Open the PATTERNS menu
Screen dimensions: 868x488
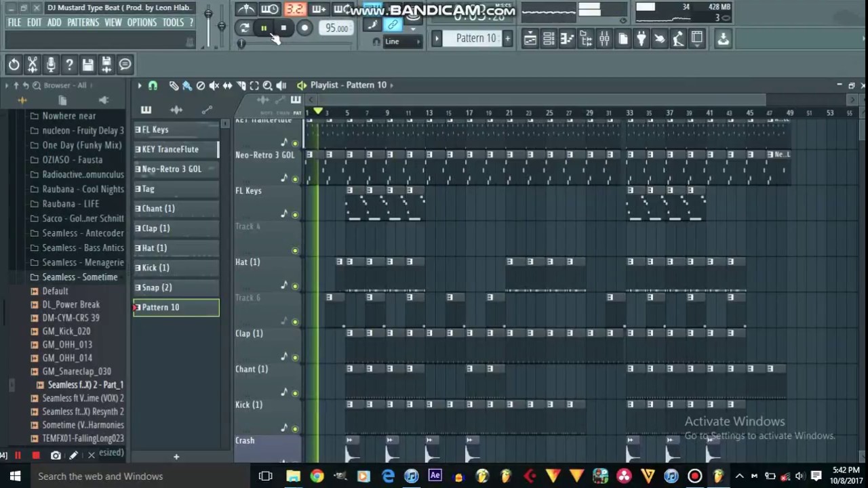pos(83,22)
